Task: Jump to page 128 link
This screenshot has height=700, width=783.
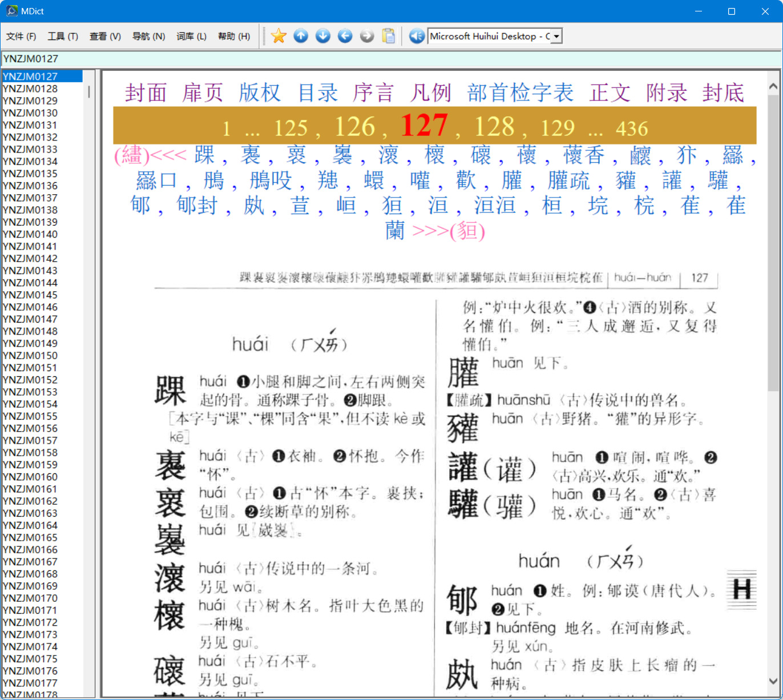Action: pyautogui.click(x=494, y=127)
